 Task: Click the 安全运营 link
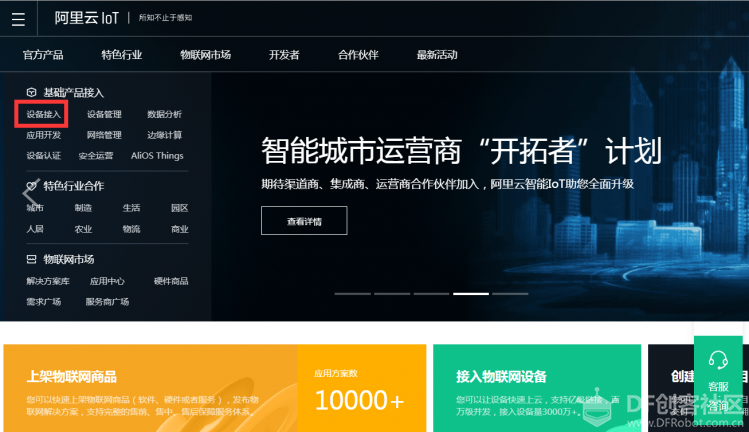(x=96, y=156)
